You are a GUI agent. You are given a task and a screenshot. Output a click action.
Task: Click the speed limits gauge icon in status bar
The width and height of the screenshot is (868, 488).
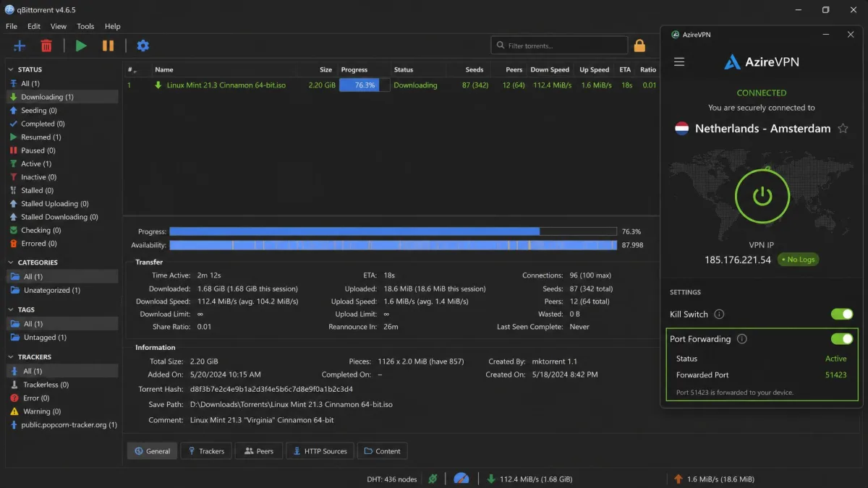pyautogui.click(x=461, y=479)
